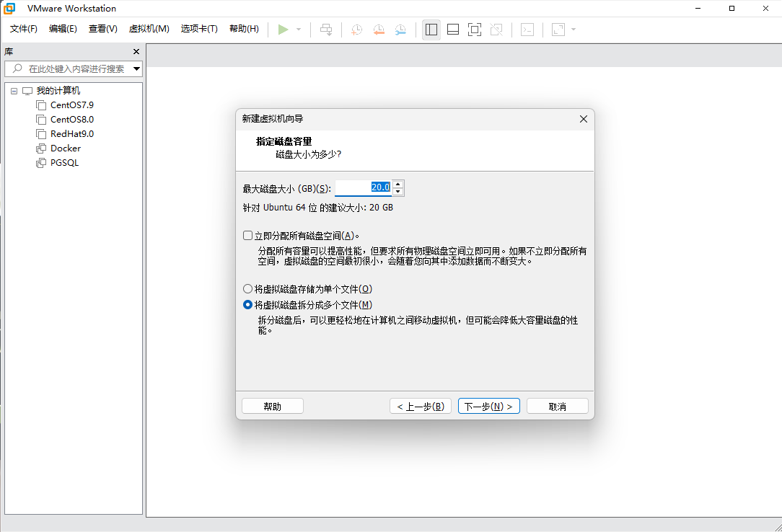Open the 帮助(H) menu
This screenshot has height=532, width=782.
coord(244,29)
